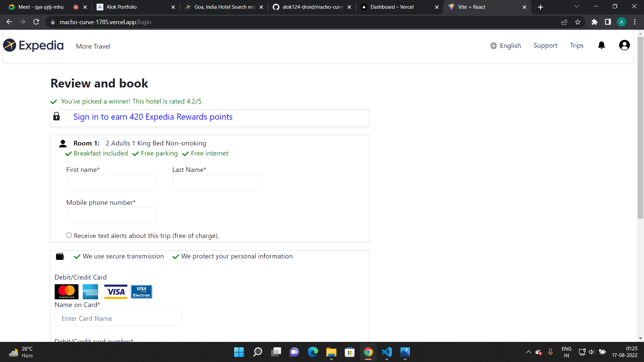Reload the page with the refresh icon
644x362 pixels.
coord(36,22)
